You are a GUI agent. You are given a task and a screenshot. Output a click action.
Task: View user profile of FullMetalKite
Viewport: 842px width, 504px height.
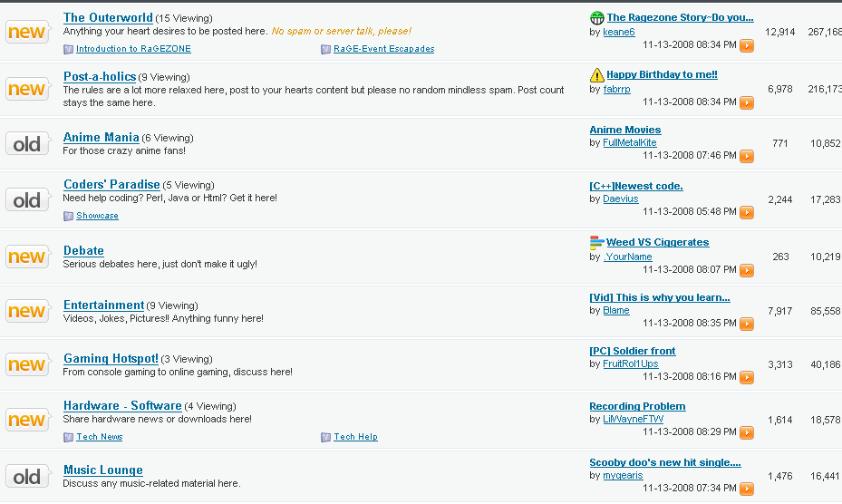629,143
